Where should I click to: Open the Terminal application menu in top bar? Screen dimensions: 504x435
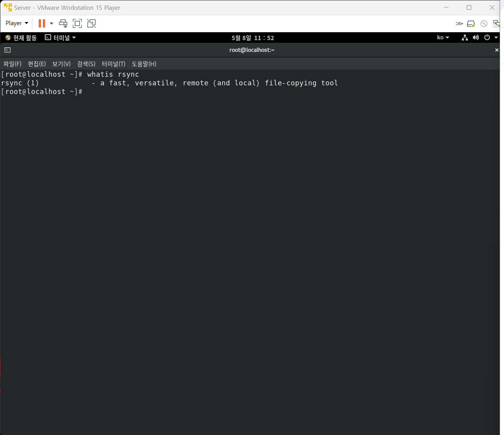click(x=60, y=38)
